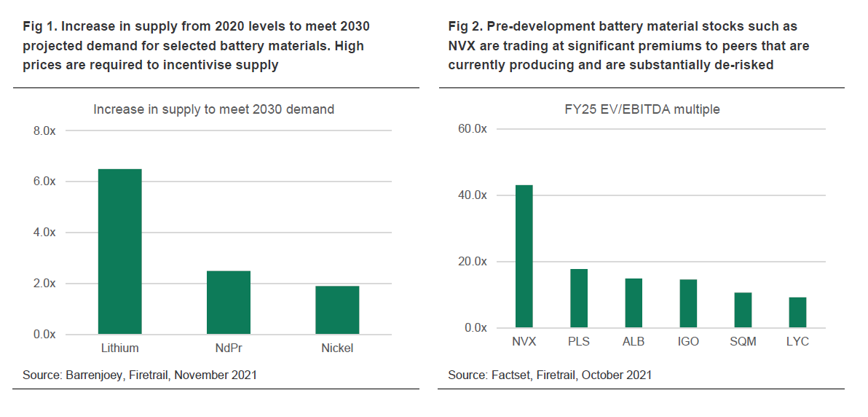Viewport: 868px width, 417px height.
Task: Click the 'Increase in supply to meet 2030 demand' title
Action: click(213, 109)
